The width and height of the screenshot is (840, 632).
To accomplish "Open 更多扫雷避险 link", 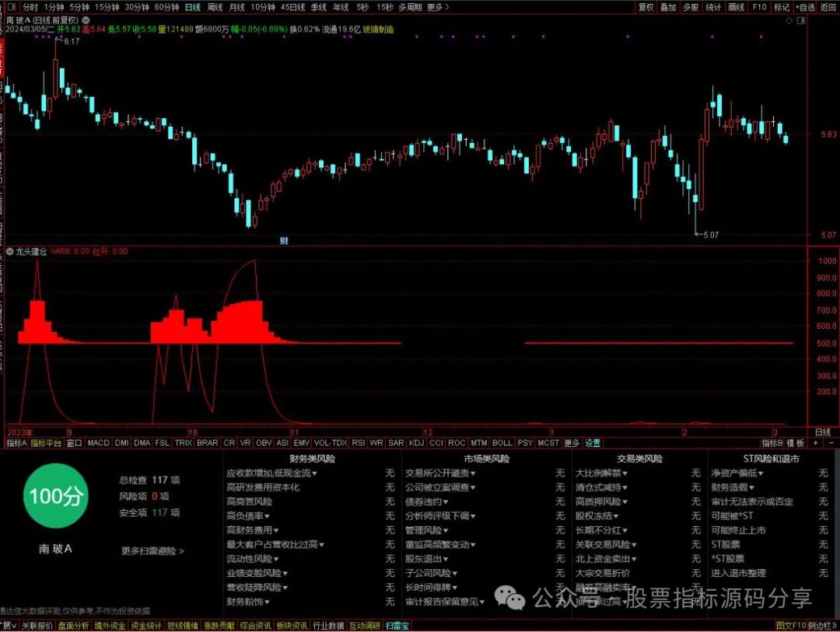I will point(152,550).
